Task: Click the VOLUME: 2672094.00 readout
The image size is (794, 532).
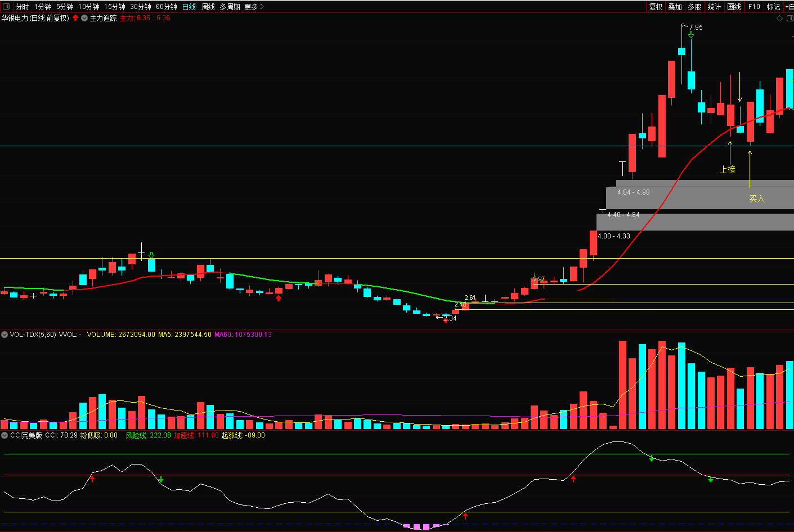Action: pos(121,334)
